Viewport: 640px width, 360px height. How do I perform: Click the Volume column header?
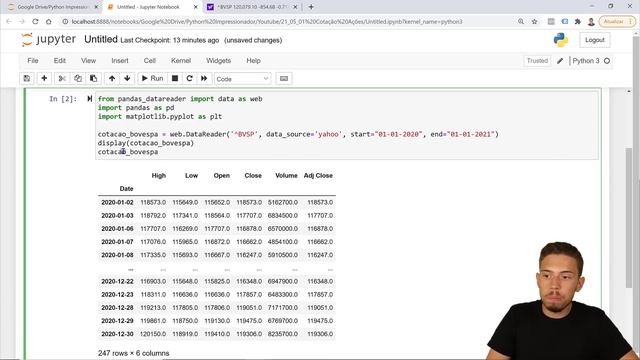[286, 176]
